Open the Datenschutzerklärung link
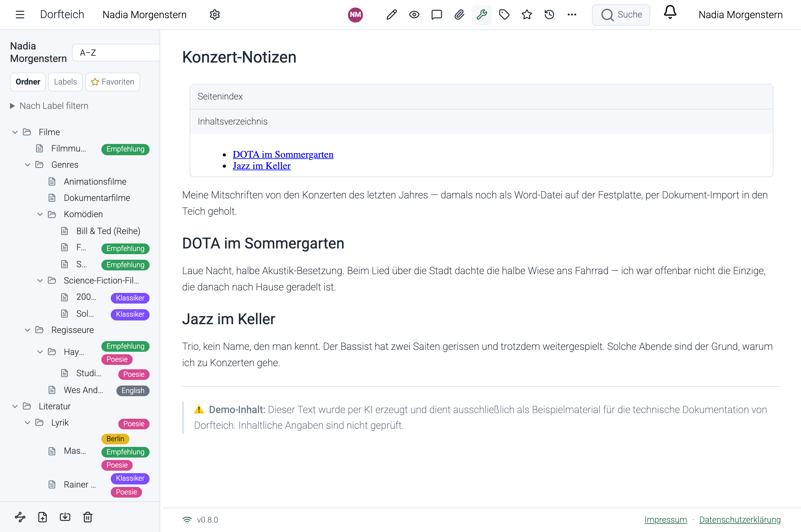Screen dimensions: 801x532 pos(740,520)
